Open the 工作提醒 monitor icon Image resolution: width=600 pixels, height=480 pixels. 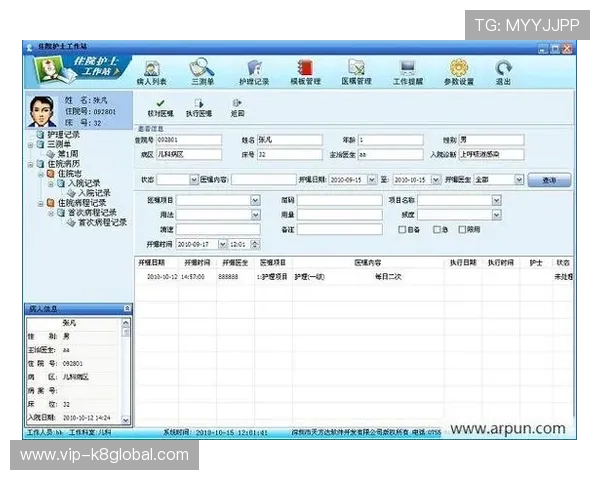408,73
